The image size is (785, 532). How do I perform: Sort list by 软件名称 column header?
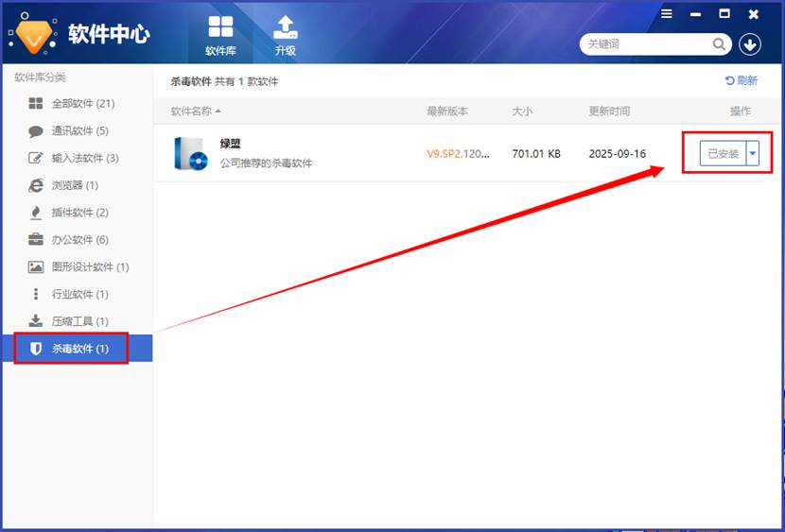(x=196, y=112)
